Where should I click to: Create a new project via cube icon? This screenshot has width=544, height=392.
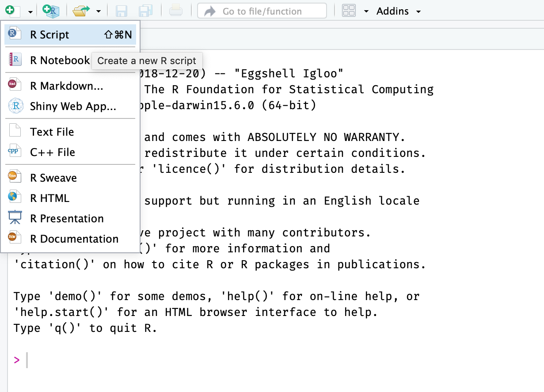tap(51, 11)
